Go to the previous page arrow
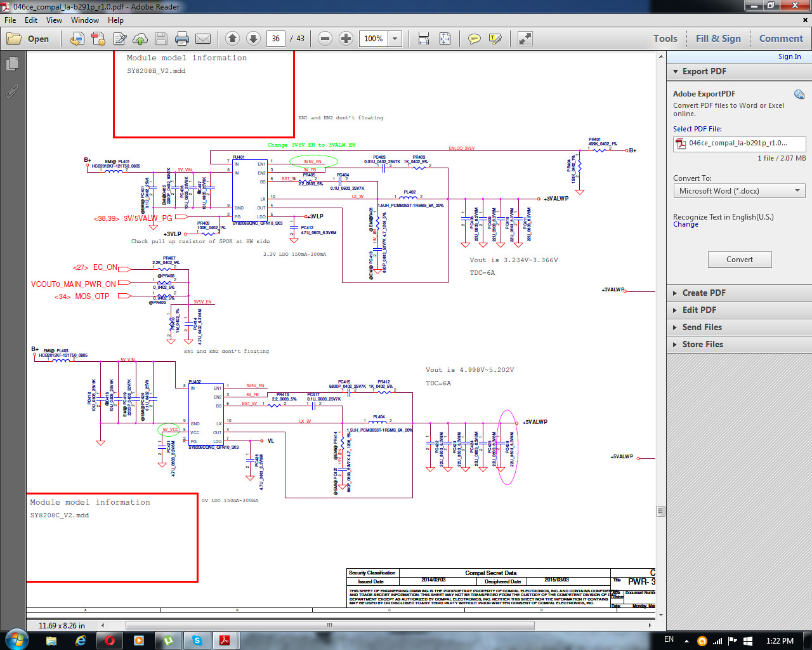Viewport: 812px width, 650px height. 232,39
